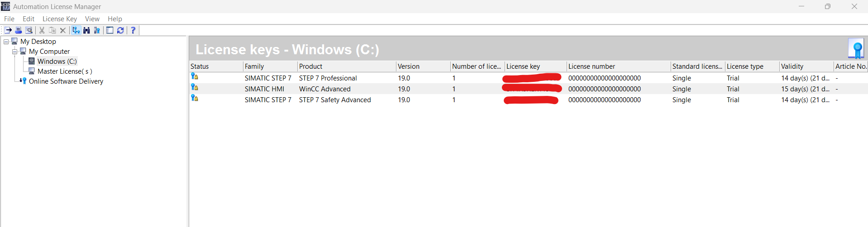This screenshot has width=868, height=227.
Task: Click the Delete X toolbar icon
Action: 63,30
